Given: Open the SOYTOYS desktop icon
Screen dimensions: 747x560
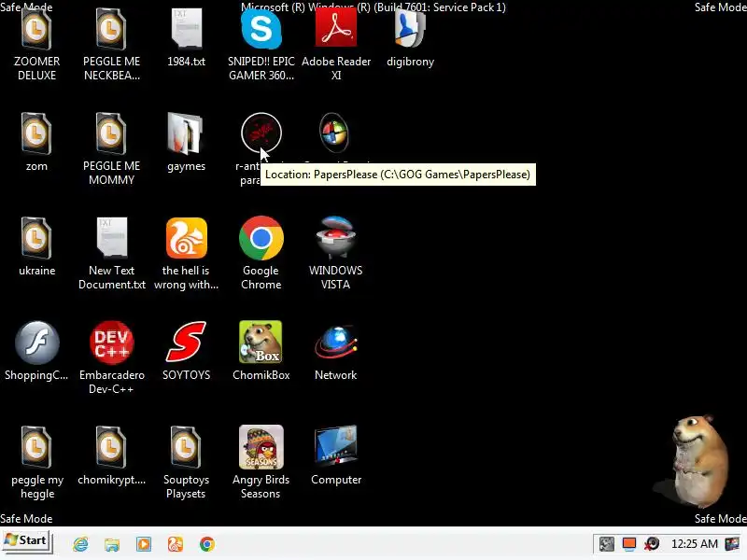Looking at the screenshot, I should [x=186, y=342].
